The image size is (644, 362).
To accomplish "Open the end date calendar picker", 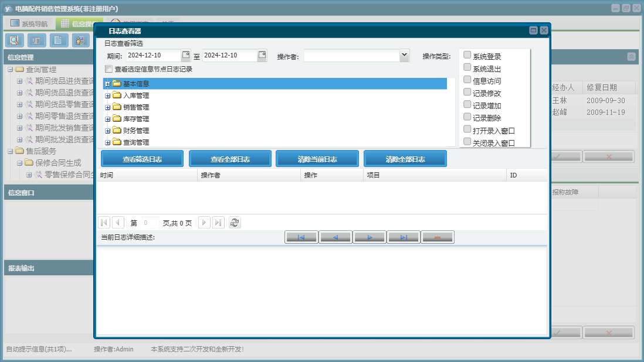I will (x=262, y=55).
